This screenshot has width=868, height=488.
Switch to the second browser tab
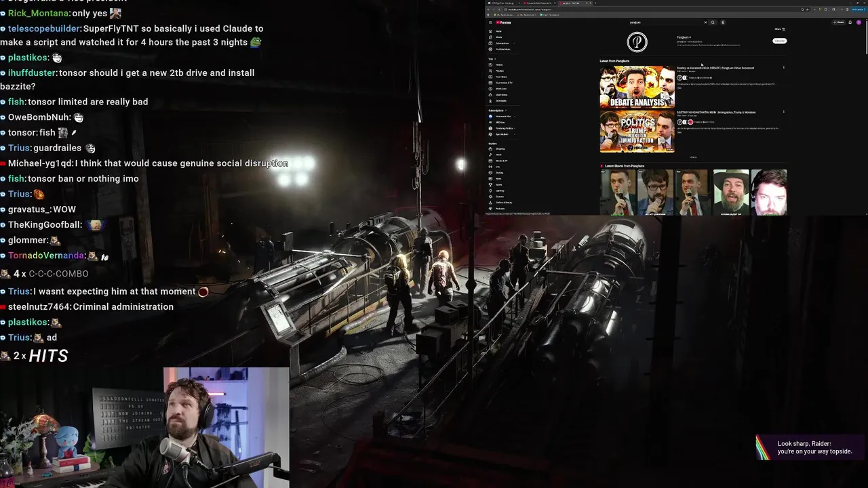(x=539, y=3)
